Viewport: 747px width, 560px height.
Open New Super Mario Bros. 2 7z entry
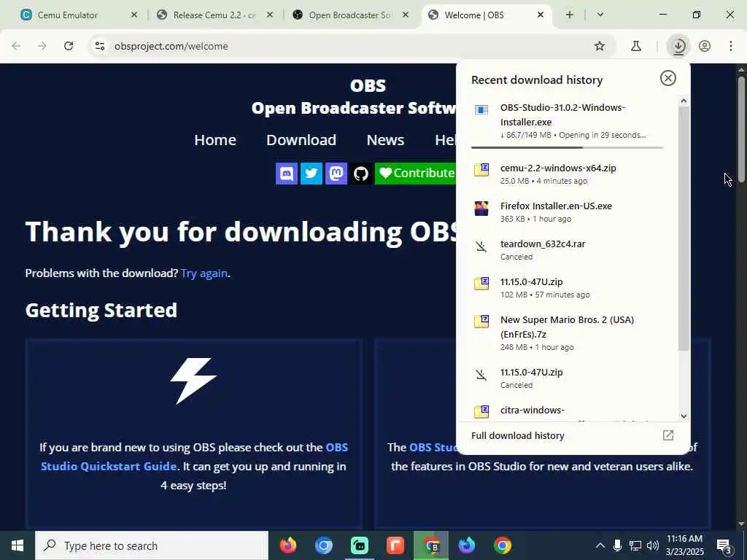(567, 332)
